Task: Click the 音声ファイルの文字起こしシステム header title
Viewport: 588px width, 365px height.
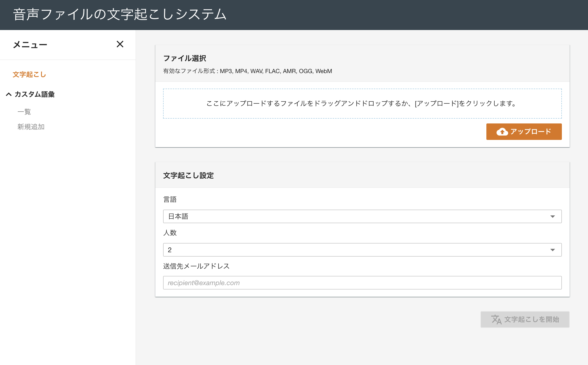Action: tap(120, 15)
